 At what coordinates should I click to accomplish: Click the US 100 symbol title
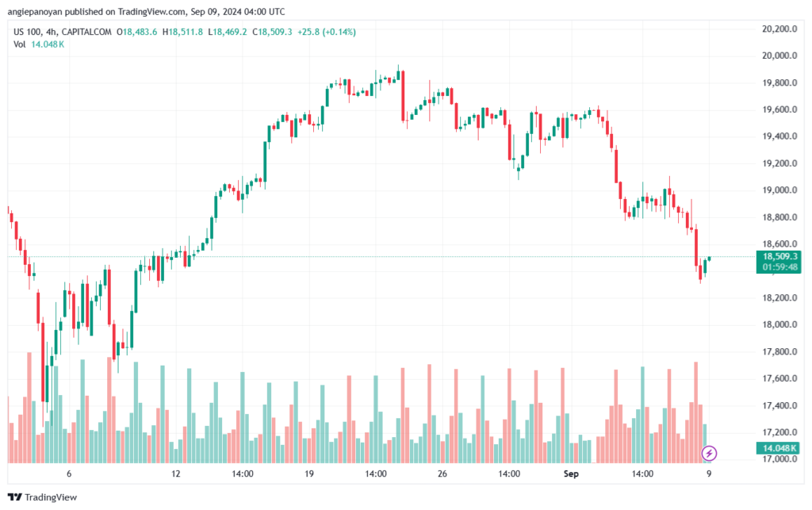tap(30, 32)
